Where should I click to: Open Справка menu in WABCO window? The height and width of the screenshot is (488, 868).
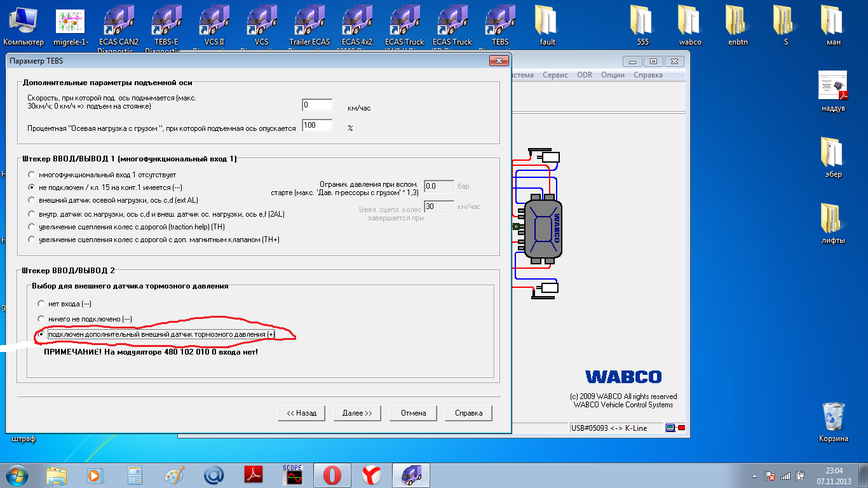pyautogui.click(x=648, y=75)
